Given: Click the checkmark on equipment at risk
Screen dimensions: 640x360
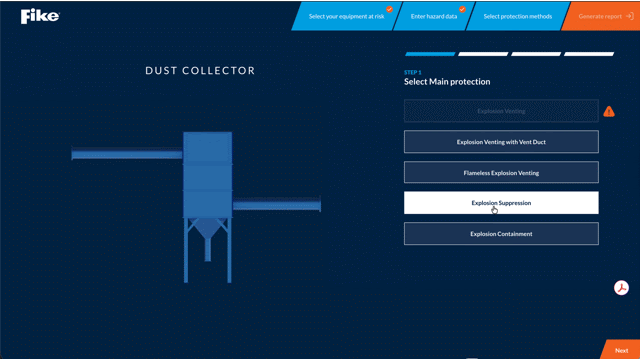Looking at the screenshot, I should click(x=389, y=9).
